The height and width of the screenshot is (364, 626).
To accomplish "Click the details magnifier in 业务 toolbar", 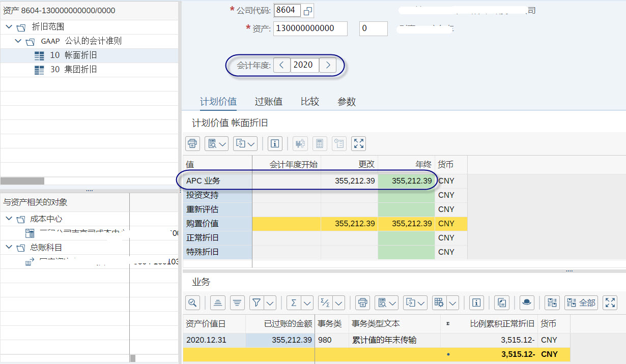I will (x=192, y=303).
